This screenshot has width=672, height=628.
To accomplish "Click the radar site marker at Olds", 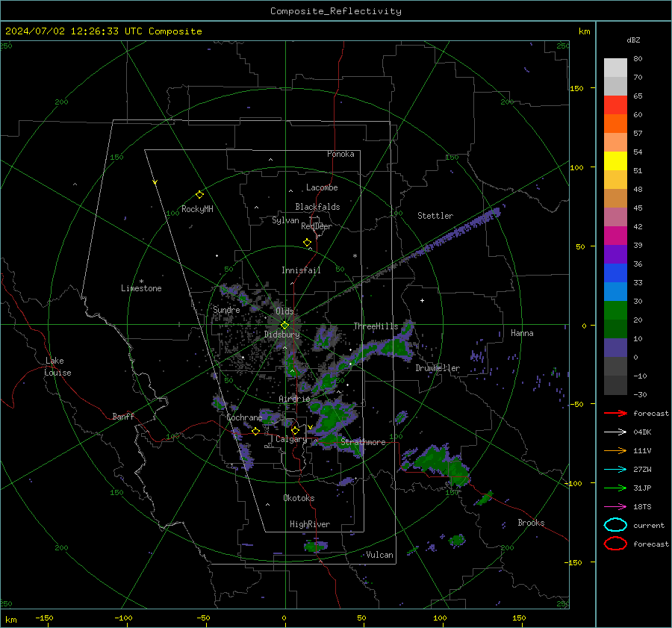I will (285, 326).
